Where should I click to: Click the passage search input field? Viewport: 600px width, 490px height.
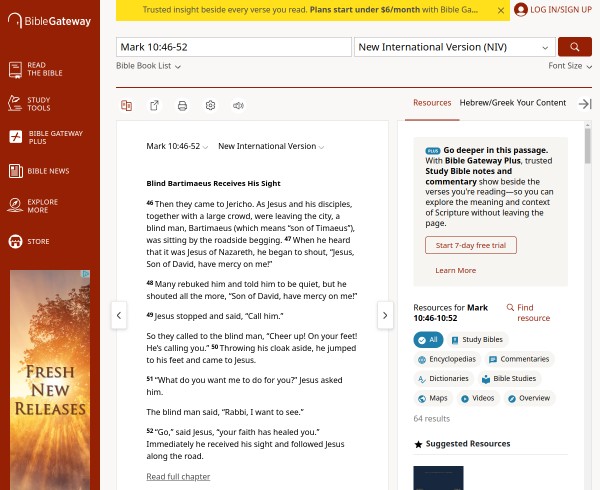click(x=234, y=47)
